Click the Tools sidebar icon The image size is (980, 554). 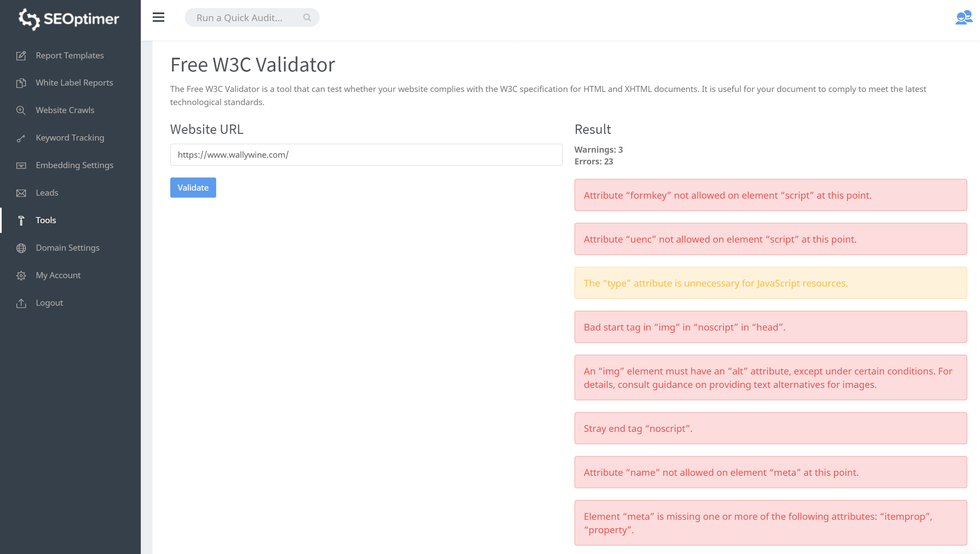pos(22,220)
